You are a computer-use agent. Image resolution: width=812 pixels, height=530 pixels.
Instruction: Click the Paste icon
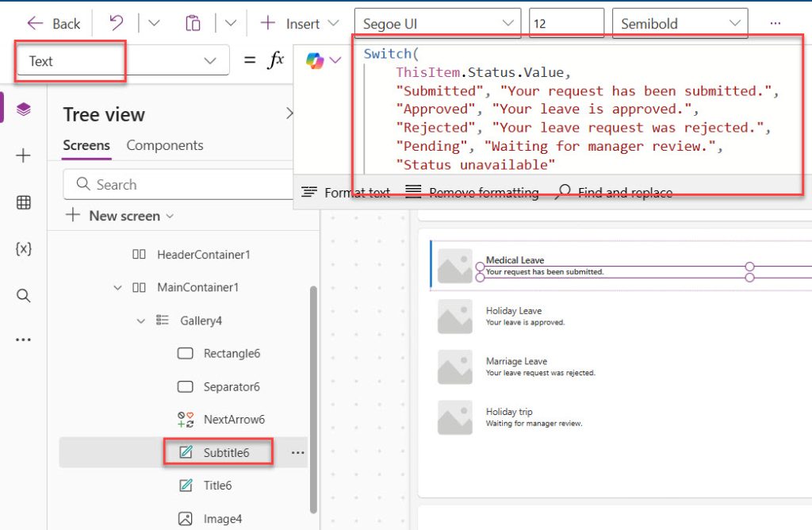pos(193,22)
